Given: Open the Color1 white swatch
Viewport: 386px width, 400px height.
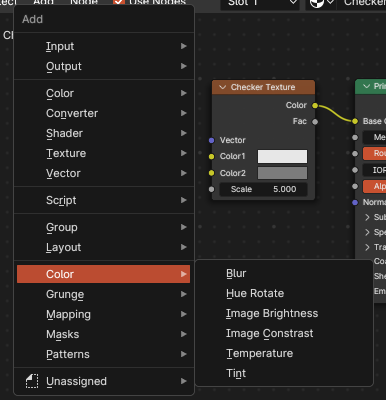Looking at the screenshot, I should (282, 156).
